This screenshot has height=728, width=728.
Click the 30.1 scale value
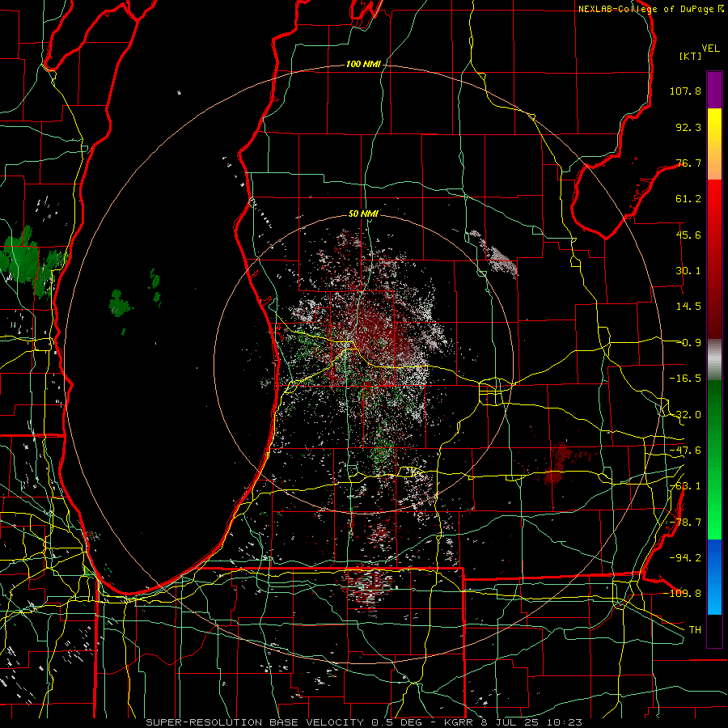tap(688, 271)
